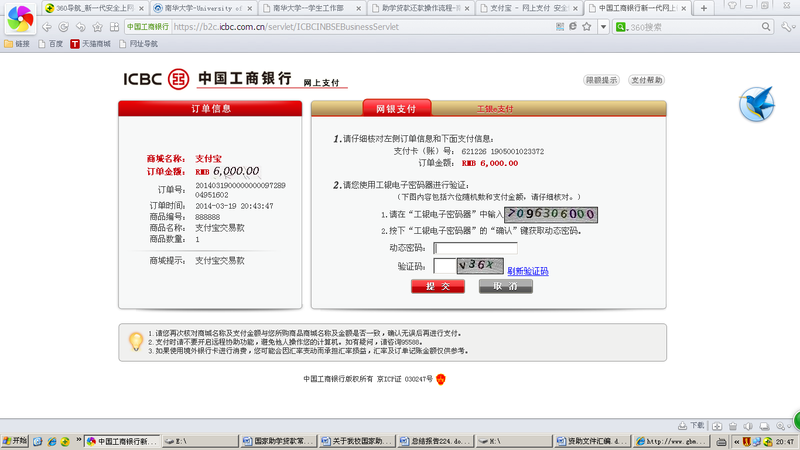The height and width of the screenshot is (450, 800).
Task: Click the page reload icon
Action: pyautogui.click(x=63, y=27)
